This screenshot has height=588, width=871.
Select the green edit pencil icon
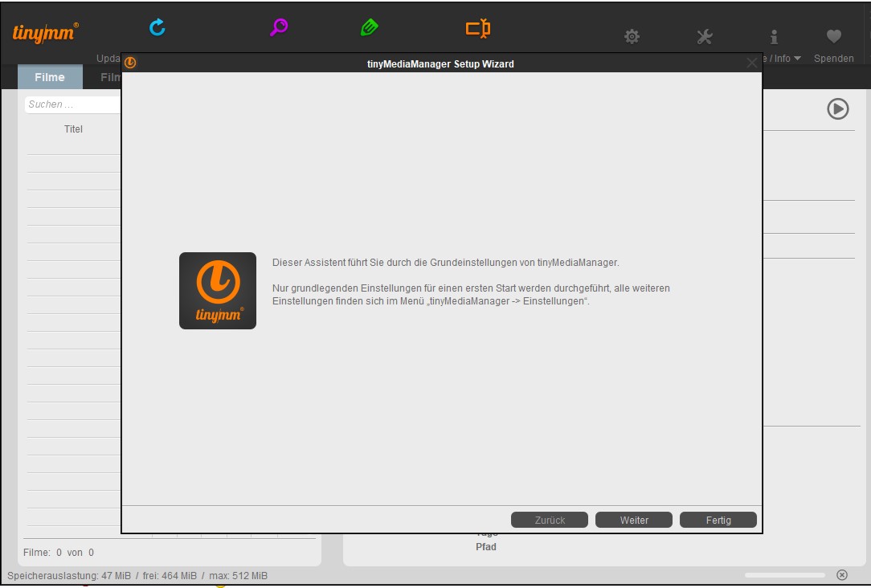pyautogui.click(x=370, y=27)
